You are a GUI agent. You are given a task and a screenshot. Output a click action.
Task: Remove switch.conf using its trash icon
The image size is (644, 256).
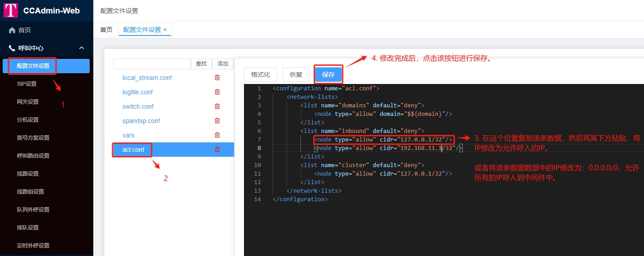tap(218, 106)
